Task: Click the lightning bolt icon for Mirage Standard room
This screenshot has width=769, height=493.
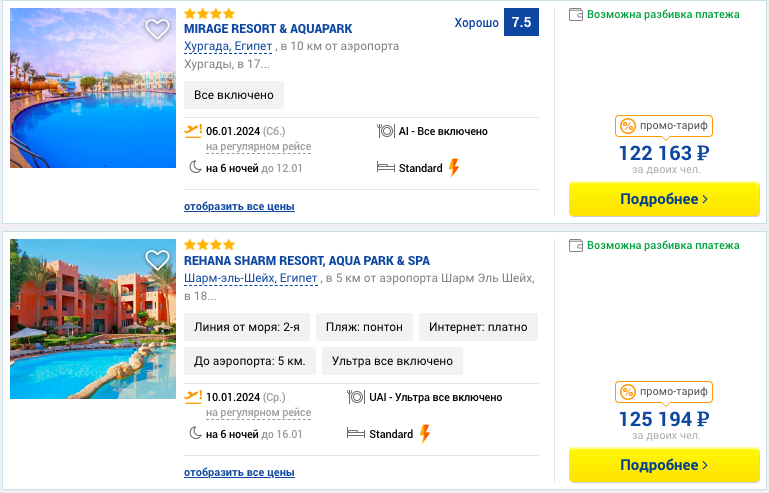Action: coord(454,168)
